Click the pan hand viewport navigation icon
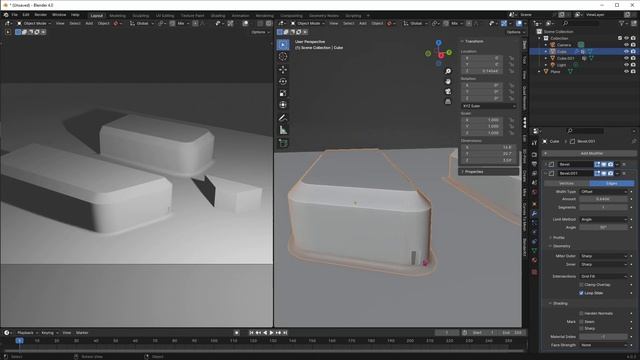Image resolution: width=640 pixels, height=360 pixels. pyautogui.click(x=448, y=81)
